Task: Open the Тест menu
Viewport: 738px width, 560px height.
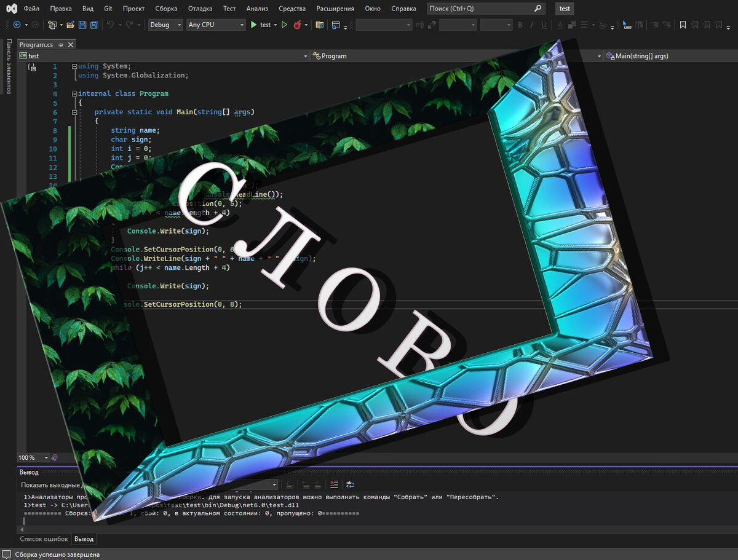Action: pyautogui.click(x=229, y=9)
